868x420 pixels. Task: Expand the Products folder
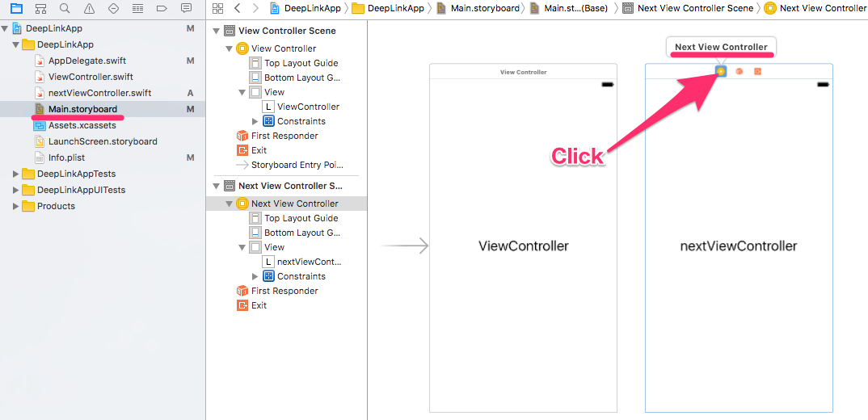click(15, 206)
